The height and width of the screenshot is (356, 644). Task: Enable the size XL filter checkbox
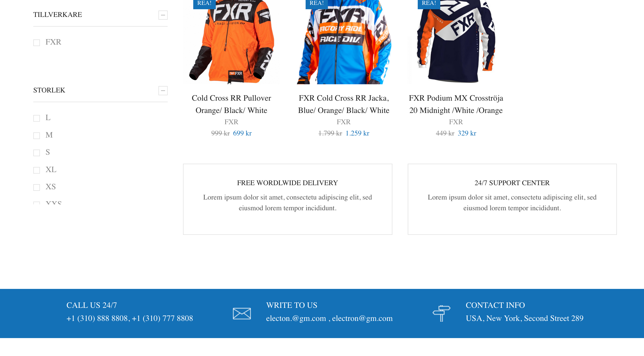[x=37, y=170]
